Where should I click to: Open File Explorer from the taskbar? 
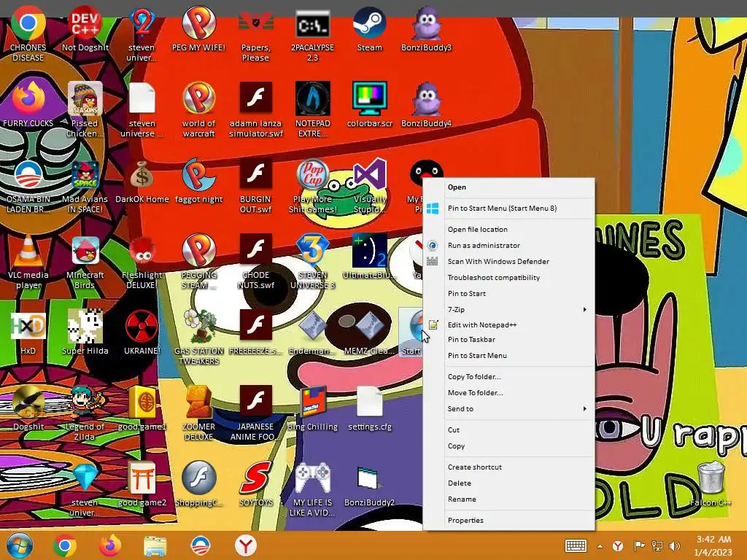(x=155, y=546)
